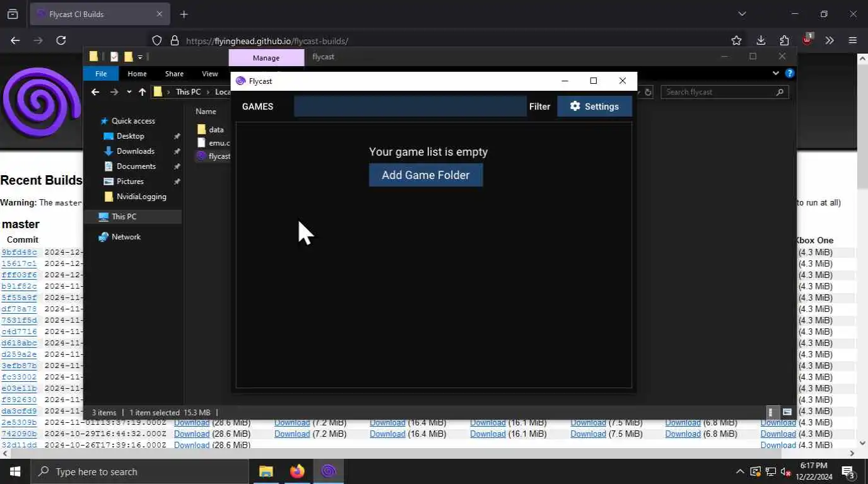Click quick access toolbar properties checkmark icon
The width and height of the screenshot is (868, 484).
[114, 57]
